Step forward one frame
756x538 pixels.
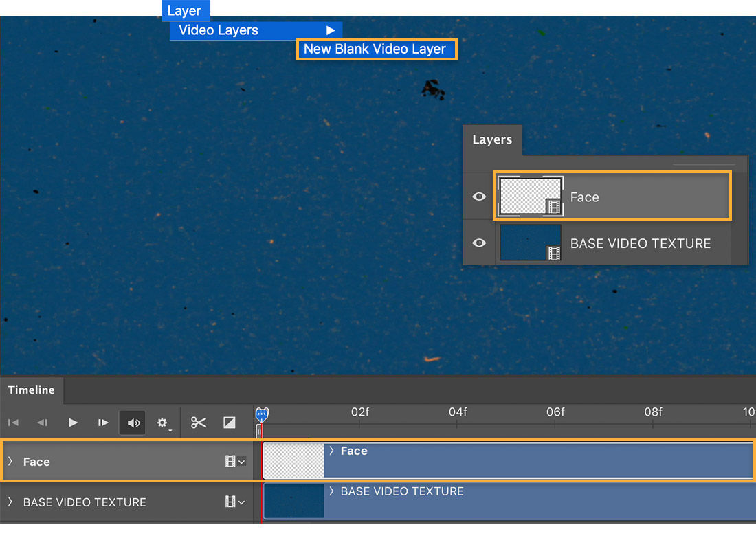[102, 423]
